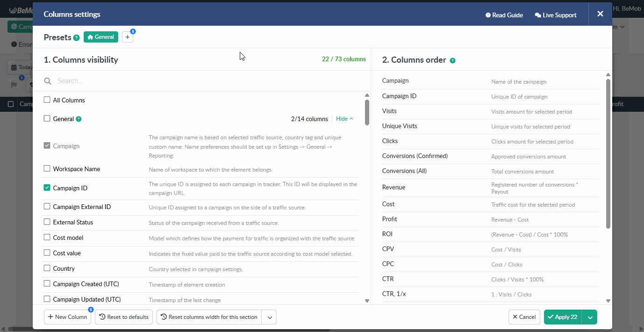Cancel the column settings changes

(x=524, y=317)
